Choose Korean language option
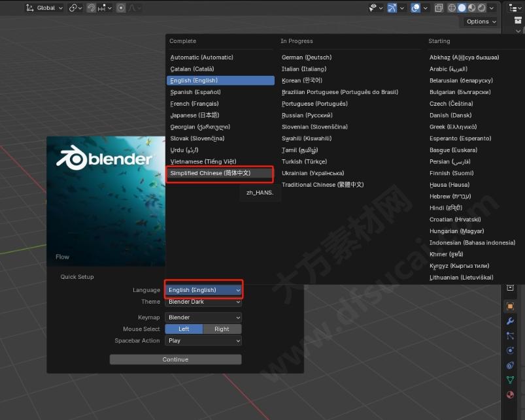This screenshot has width=525, height=420. [x=350, y=80]
